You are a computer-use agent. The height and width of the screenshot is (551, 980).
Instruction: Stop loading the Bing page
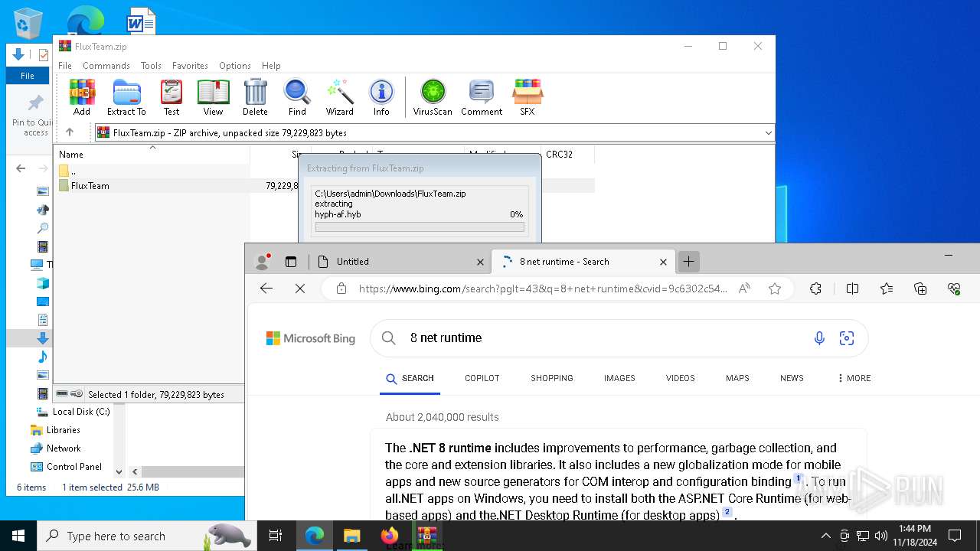click(300, 289)
